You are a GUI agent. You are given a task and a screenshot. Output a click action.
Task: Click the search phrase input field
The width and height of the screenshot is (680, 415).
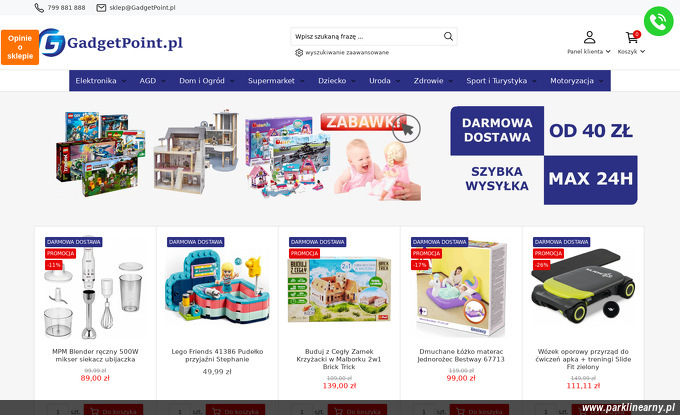(367, 36)
